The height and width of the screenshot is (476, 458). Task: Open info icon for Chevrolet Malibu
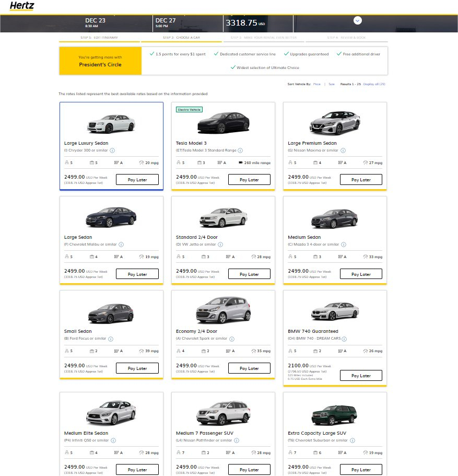[x=121, y=245]
